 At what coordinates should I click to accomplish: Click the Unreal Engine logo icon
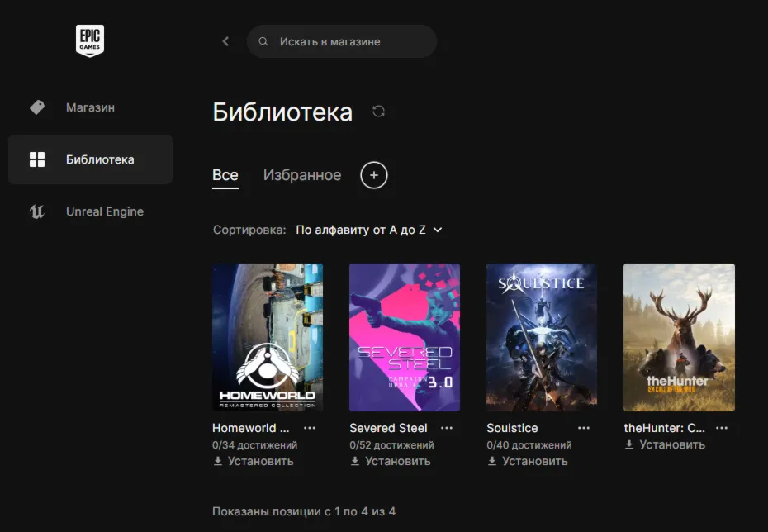coord(37,211)
